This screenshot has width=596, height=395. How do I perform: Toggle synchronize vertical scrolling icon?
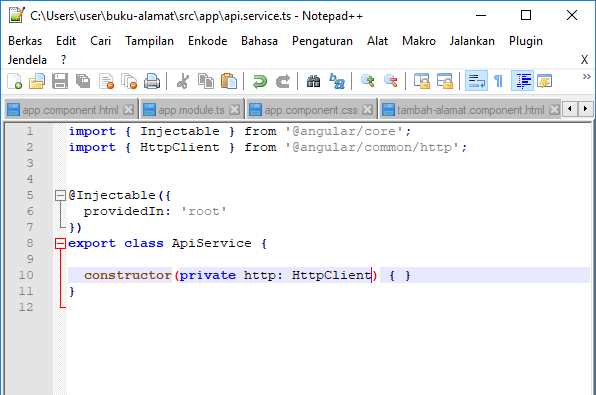pyautogui.click(x=422, y=81)
